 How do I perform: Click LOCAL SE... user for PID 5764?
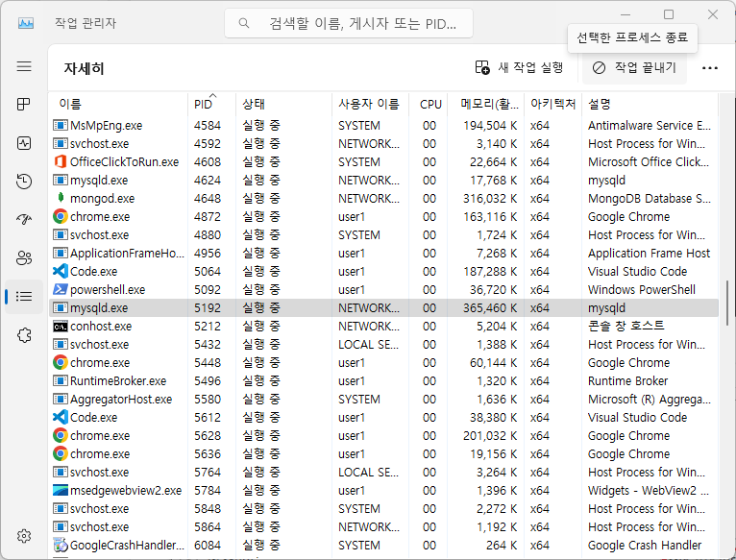point(368,473)
